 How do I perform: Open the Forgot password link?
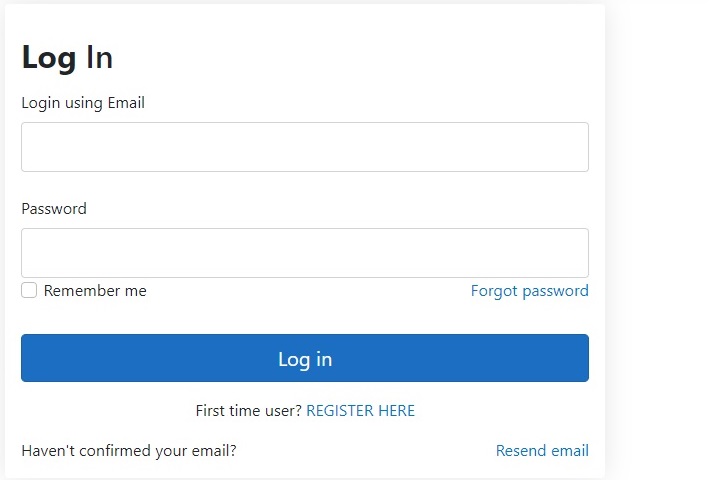tap(529, 291)
